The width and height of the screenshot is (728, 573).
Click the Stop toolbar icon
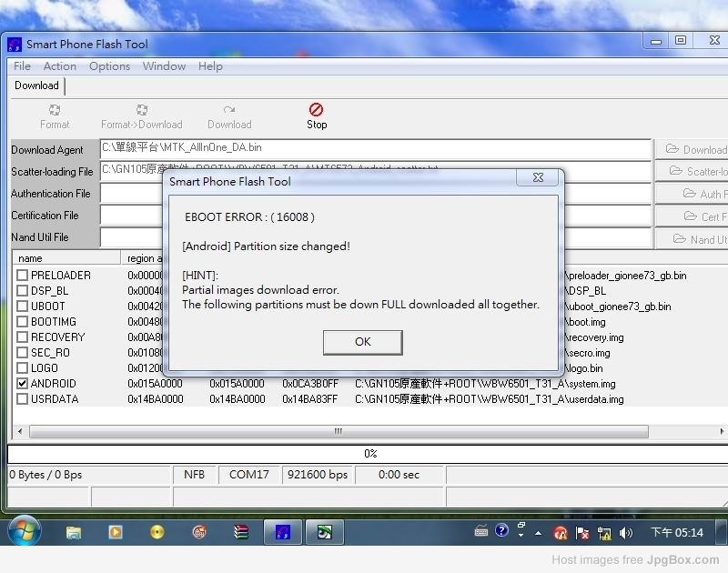(x=316, y=110)
